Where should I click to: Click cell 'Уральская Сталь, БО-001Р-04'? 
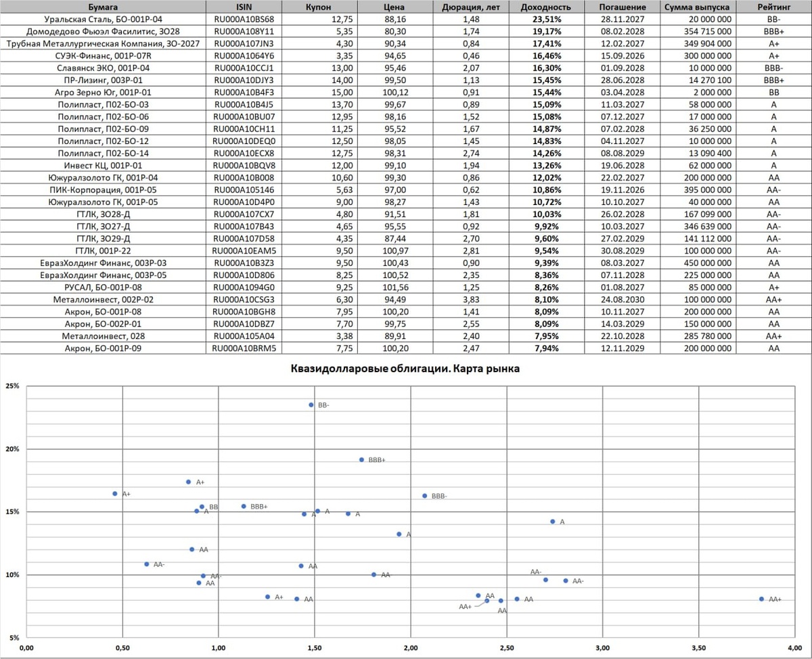[103, 19]
